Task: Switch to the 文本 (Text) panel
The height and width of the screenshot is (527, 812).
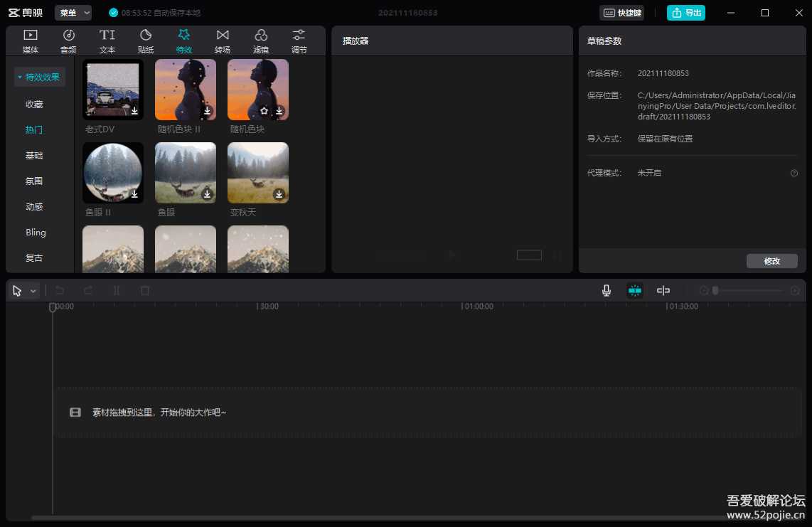Action: pos(107,40)
